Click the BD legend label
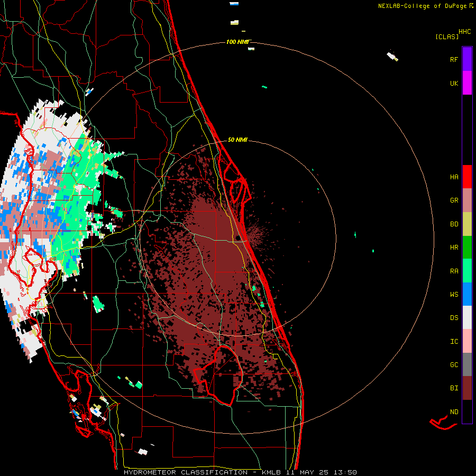Screen dimensions: 476x476 tap(454, 224)
